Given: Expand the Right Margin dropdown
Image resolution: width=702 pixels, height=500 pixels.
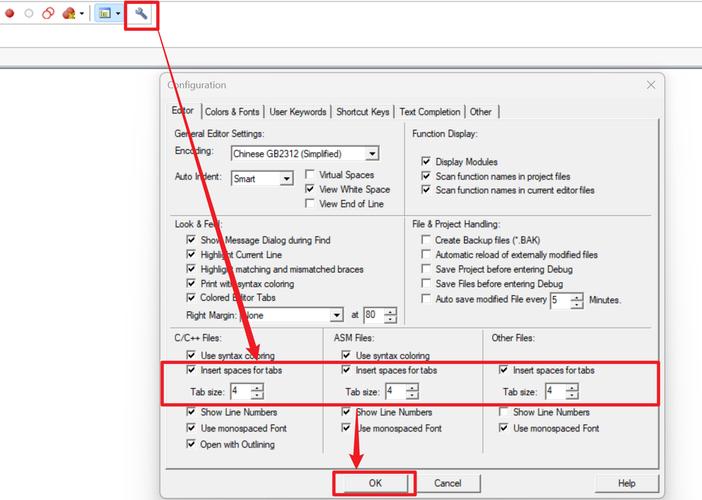Looking at the screenshot, I should point(337,315).
